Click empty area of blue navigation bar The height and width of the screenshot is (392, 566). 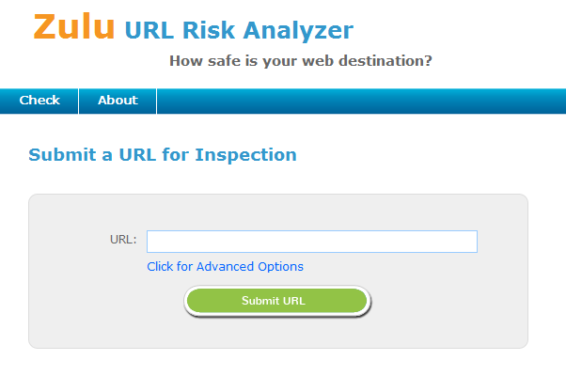tap(376, 101)
